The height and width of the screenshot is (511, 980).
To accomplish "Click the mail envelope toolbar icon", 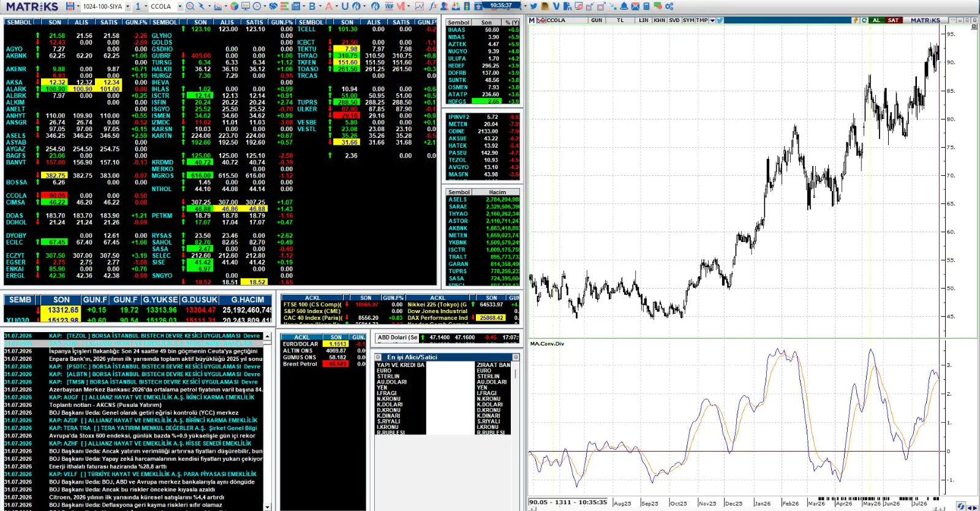I will click(x=635, y=6).
